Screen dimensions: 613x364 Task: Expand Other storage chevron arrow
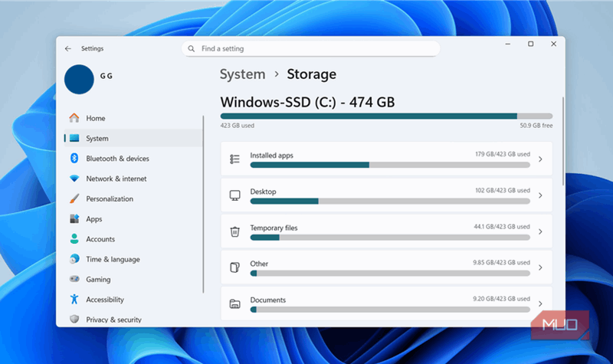tap(540, 267)
